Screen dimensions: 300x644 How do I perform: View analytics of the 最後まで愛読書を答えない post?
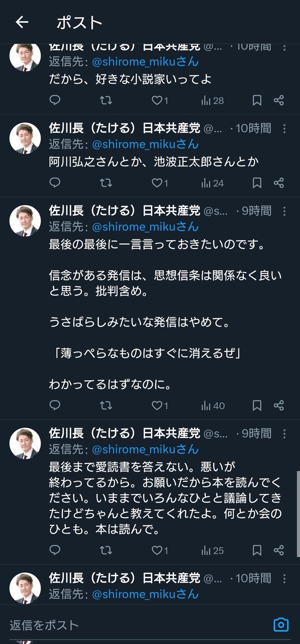pos(212,550)
